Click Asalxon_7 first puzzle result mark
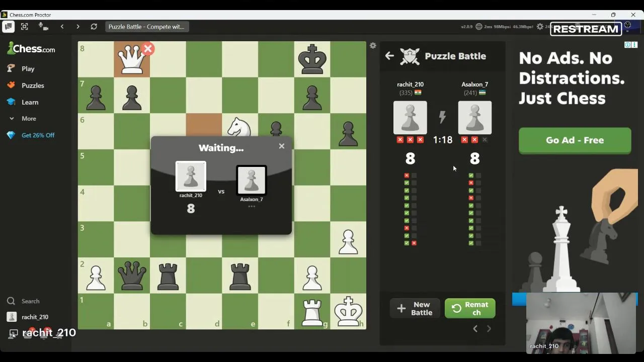 [x=471, y=175]
